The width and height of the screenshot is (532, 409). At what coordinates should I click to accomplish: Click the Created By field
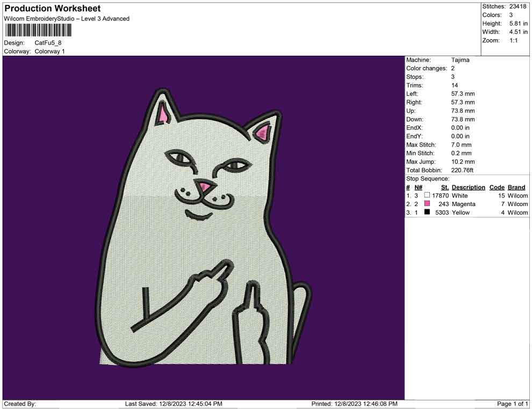click(x=19, y=404)
